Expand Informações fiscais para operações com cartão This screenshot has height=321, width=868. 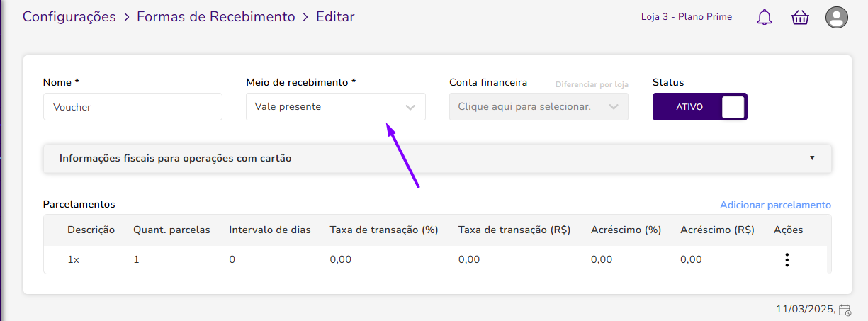pyautogui.click(x=437, y=159)
